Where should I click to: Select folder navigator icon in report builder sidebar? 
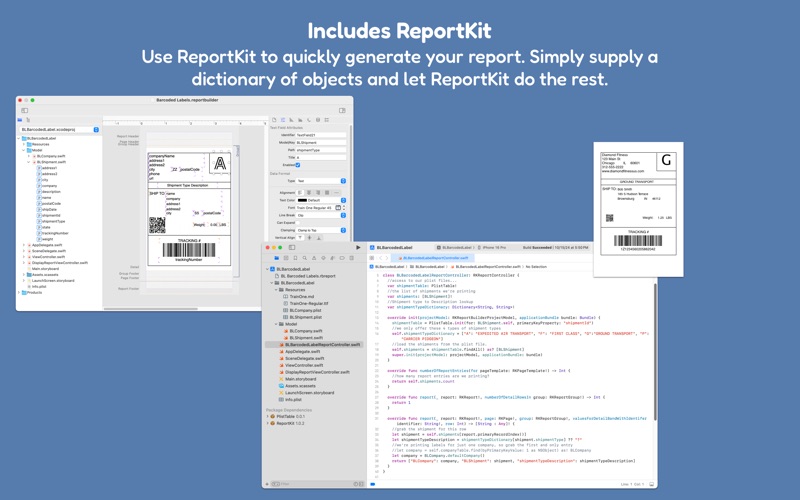coord(20,120)
